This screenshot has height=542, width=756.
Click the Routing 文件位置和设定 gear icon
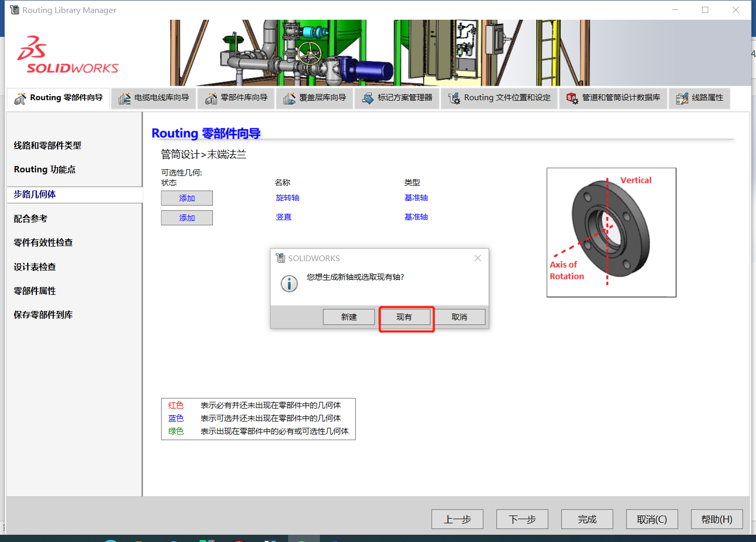pyautogui.click(x=454, y=98)
